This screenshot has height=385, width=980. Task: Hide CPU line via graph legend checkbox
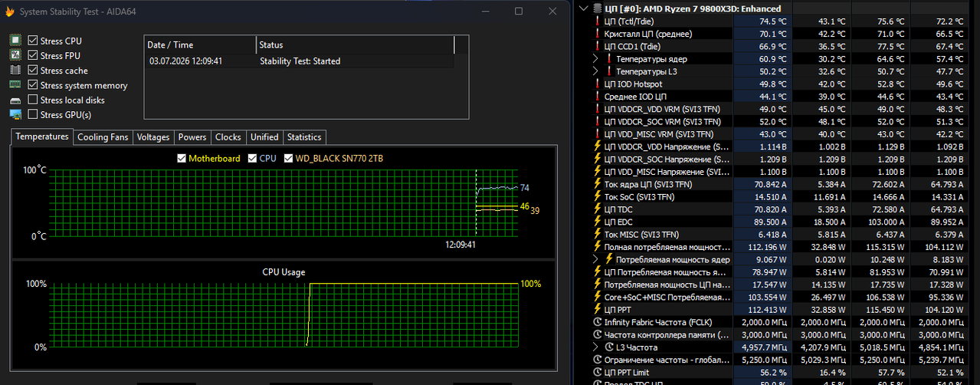(x=252, y=159)
